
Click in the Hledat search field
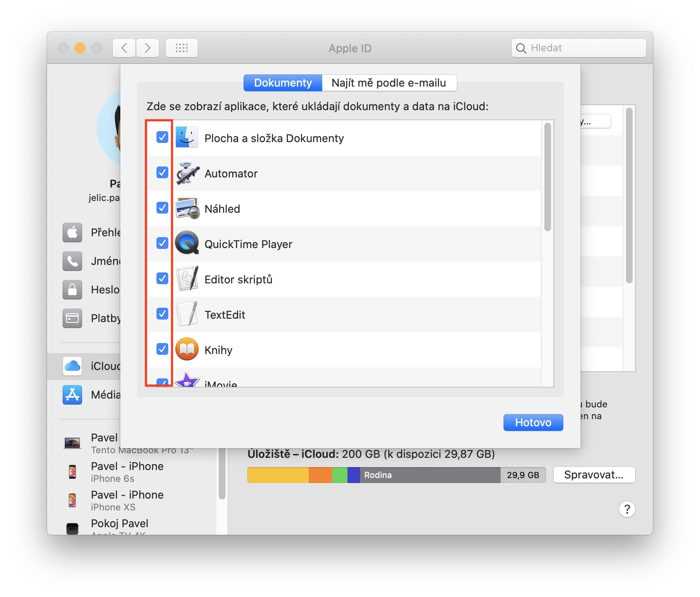[579, 48]
